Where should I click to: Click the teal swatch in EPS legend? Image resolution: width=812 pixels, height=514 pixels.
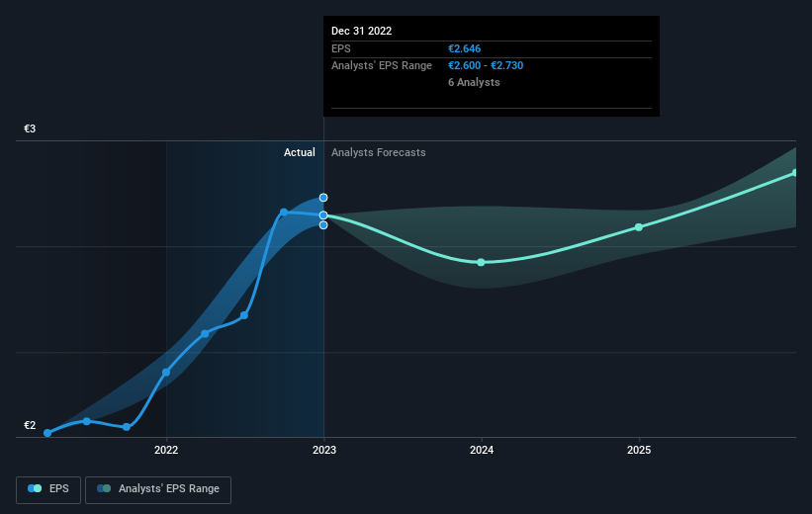click(x=38, y=488)
